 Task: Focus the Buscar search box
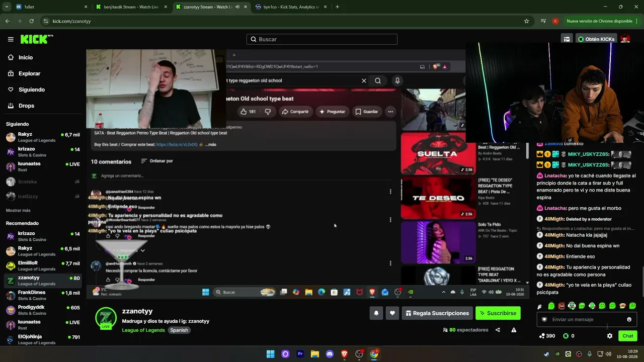coord(322,39)
